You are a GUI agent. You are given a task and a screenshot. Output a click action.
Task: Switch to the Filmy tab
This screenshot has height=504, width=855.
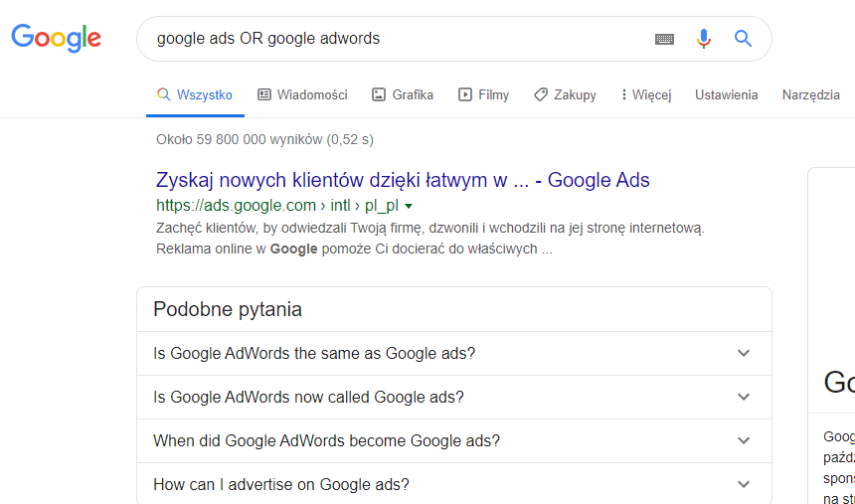[483, 95]
